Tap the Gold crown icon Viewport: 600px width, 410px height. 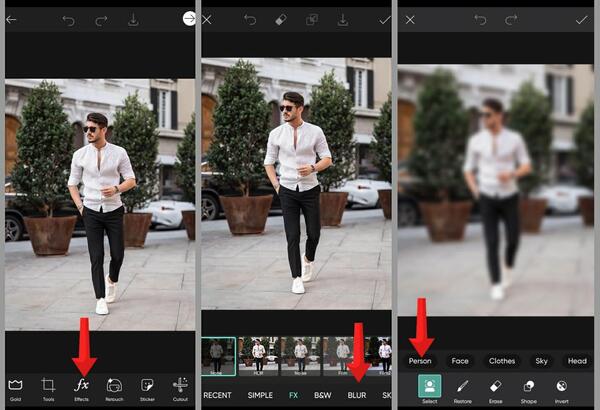click(x=15, y=389)
